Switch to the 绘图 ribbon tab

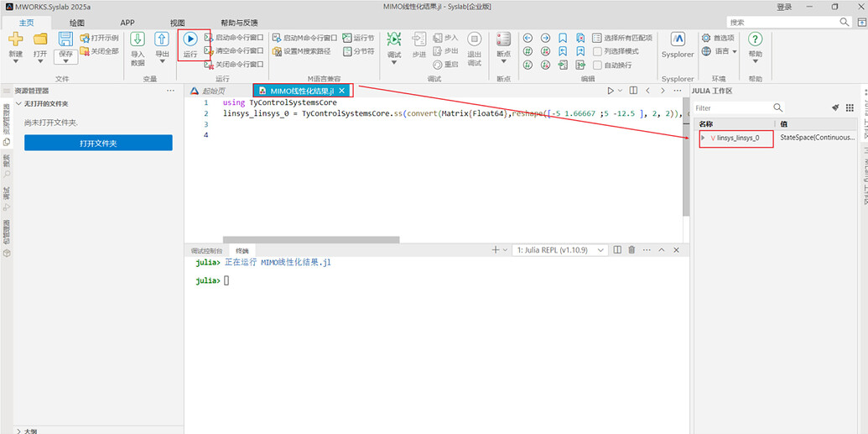click(x=77, y=23)
